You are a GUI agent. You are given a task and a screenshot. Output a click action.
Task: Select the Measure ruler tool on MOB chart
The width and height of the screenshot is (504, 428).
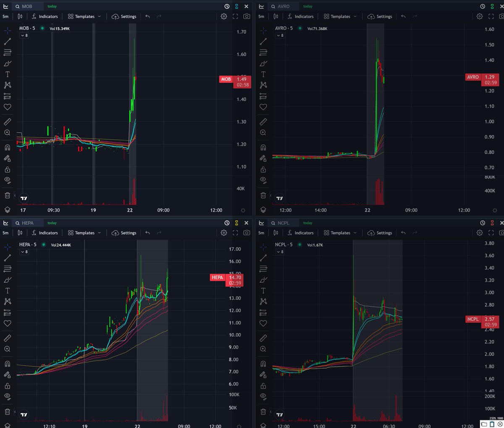(x=7, y=121)
